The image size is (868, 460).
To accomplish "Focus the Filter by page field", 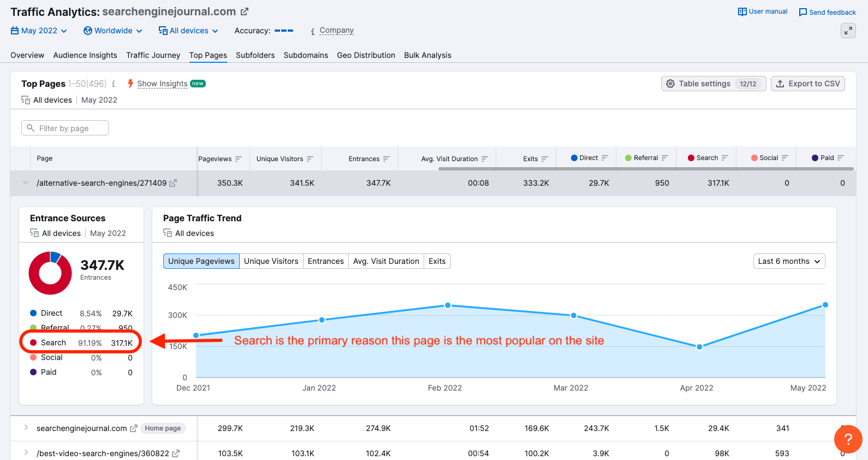I will [65, 128].
